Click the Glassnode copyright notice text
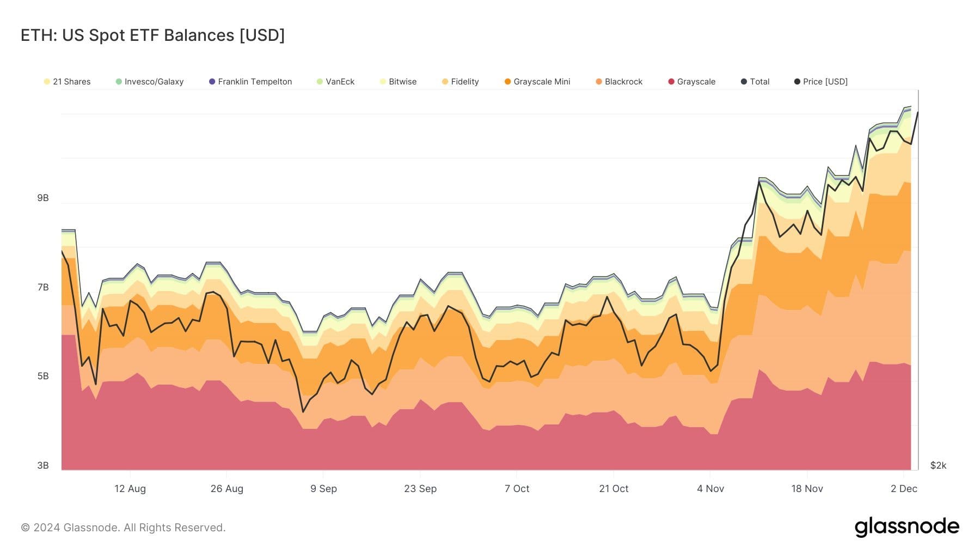 tap(123, 527)
